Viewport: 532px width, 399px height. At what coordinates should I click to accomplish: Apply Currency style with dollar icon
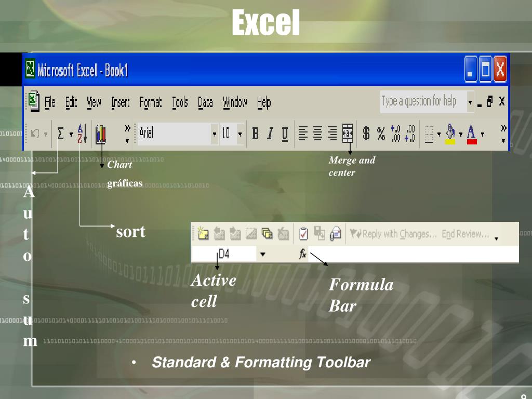click(366, 133)
